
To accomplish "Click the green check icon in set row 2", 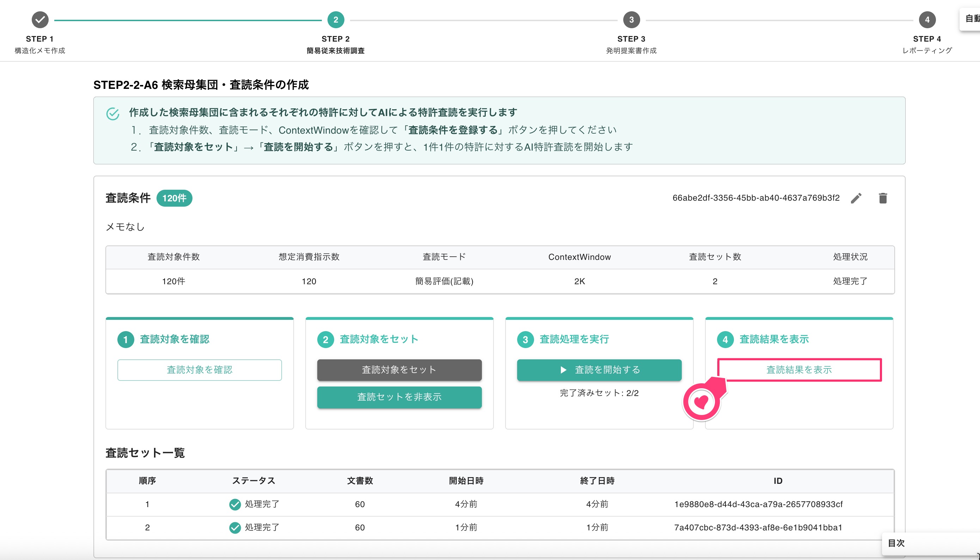I will click(235, 527).
